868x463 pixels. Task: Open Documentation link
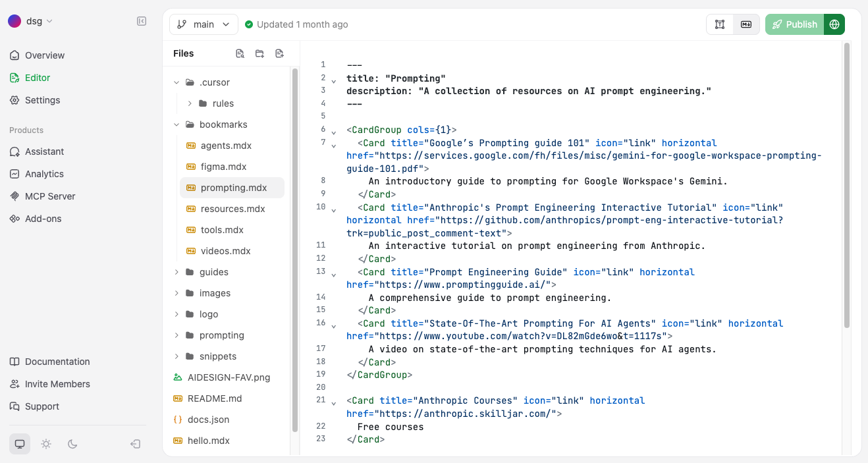point(57,362)
